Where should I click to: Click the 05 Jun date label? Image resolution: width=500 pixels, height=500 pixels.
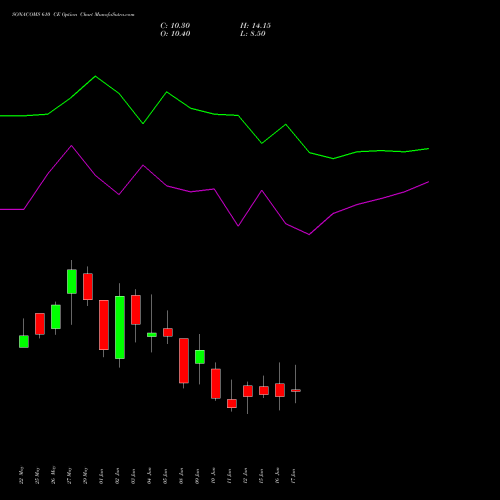[x=166, y=476]
